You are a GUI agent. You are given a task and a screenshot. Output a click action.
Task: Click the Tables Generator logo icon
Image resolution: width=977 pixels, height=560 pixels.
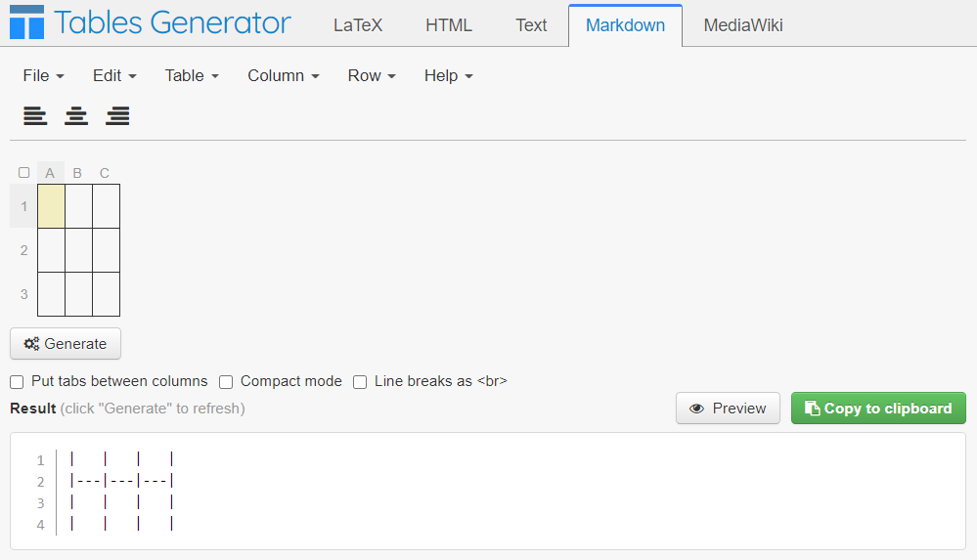(x=26, y=22)
